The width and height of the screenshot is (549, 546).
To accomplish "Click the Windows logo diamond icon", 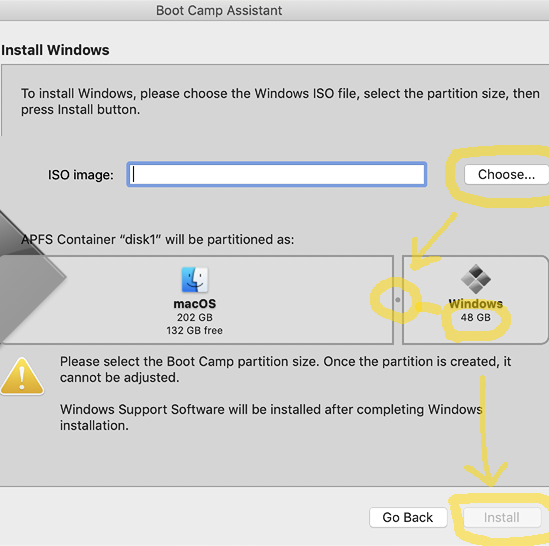I will [x=476, y=279].
